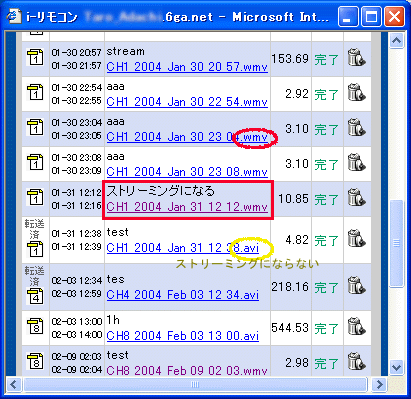Image resolution: width=411 pixels, height=399 pixels.
Task: Open visited link CH1_2004_Jan_31_12_12.wmv
Action: tap(187, 207)
